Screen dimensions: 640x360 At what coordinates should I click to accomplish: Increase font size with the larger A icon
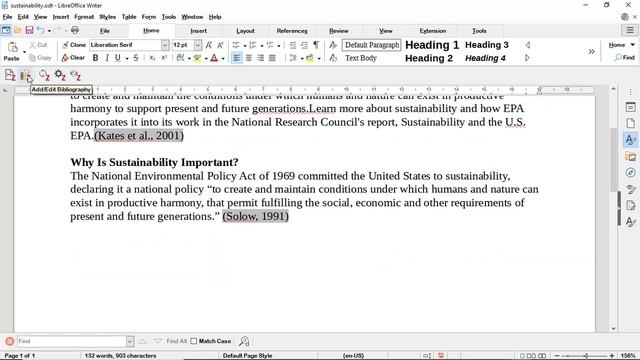pyautogui.click(x=209, y=45)
